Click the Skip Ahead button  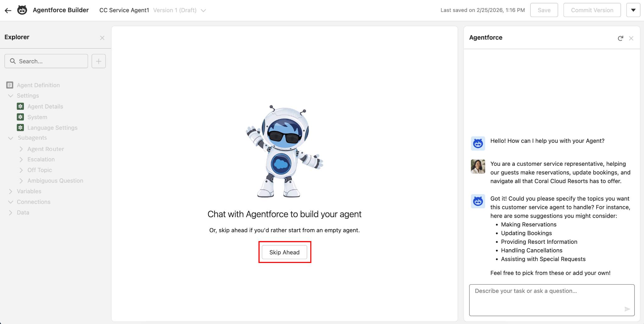point(284,252)
